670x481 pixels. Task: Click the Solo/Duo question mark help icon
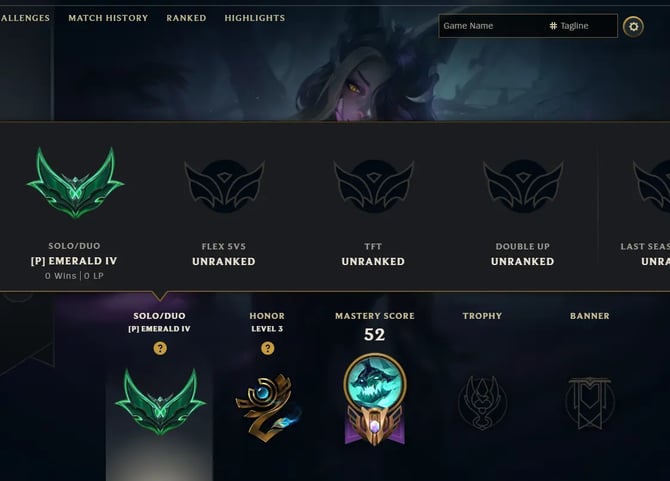160,348
